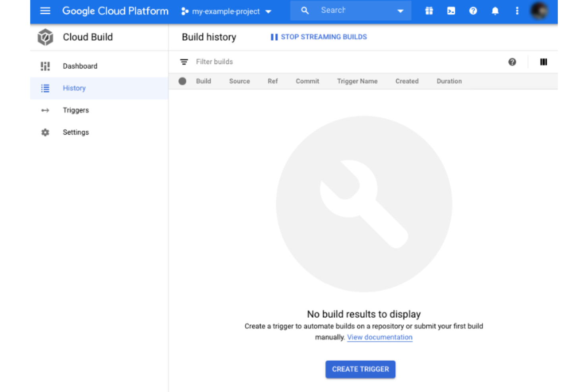This screenshot has width=588, height=392.
Task: Click the Google Cloud Platform logo text
Action: tap(115, 11)
